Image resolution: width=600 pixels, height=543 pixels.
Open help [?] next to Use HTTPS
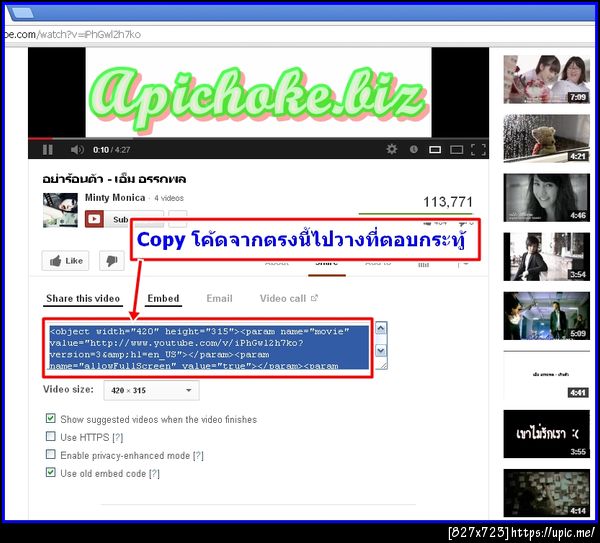(118, 437)
